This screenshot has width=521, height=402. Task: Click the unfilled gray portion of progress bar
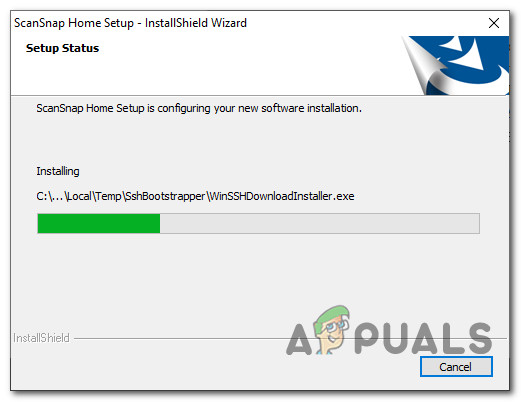coord(320,223)
